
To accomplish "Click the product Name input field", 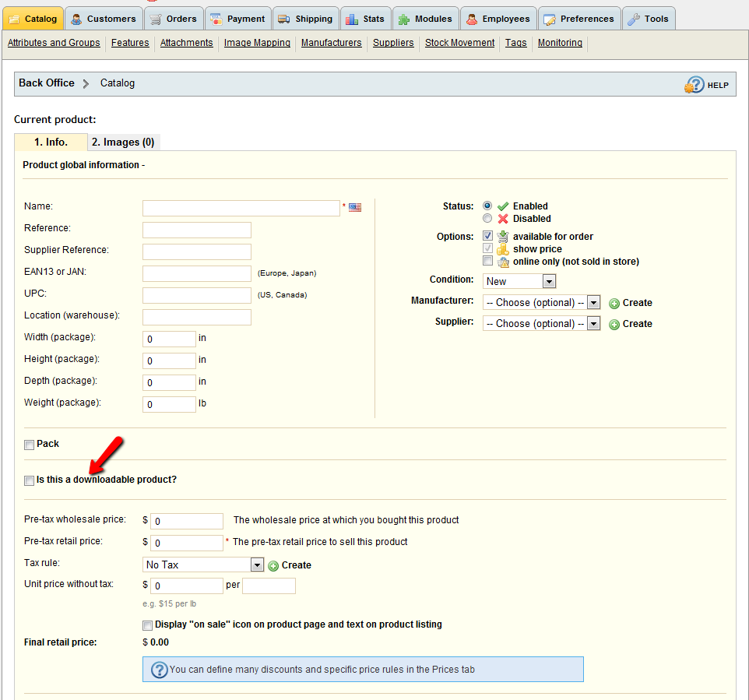I will 241,208.
